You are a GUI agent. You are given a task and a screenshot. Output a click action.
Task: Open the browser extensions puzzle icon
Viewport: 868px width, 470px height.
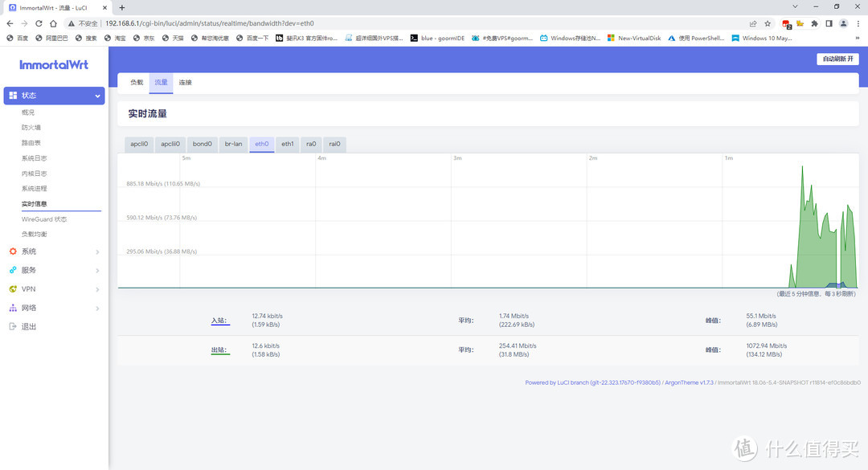[814, 23]
